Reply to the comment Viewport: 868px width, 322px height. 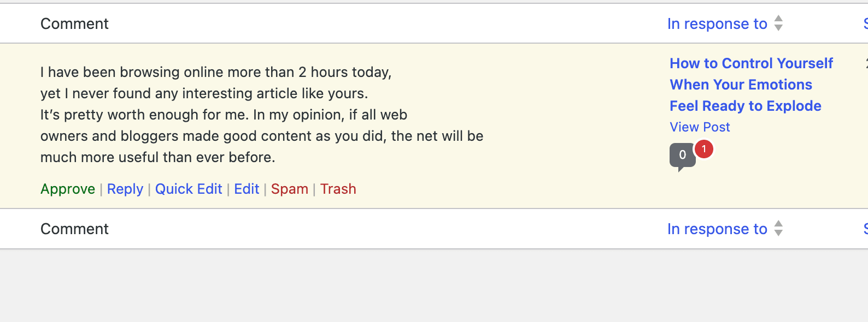(x=125, y=189)
